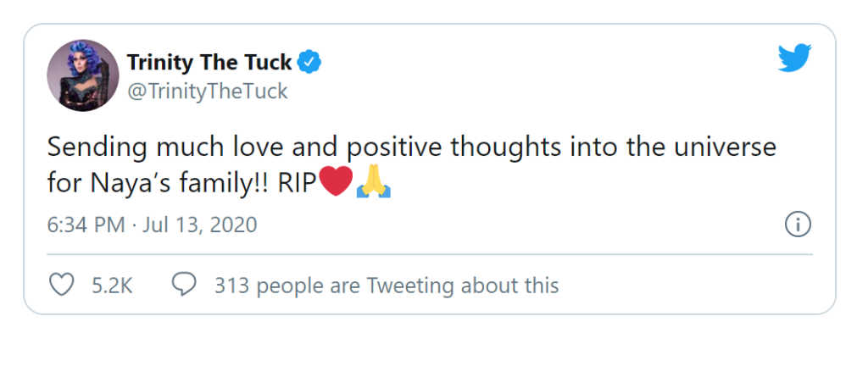Viewport: 868px width, 366px height.
Task: Click the 6:34 PM timestamp
Action: click(x=86, y=225)
